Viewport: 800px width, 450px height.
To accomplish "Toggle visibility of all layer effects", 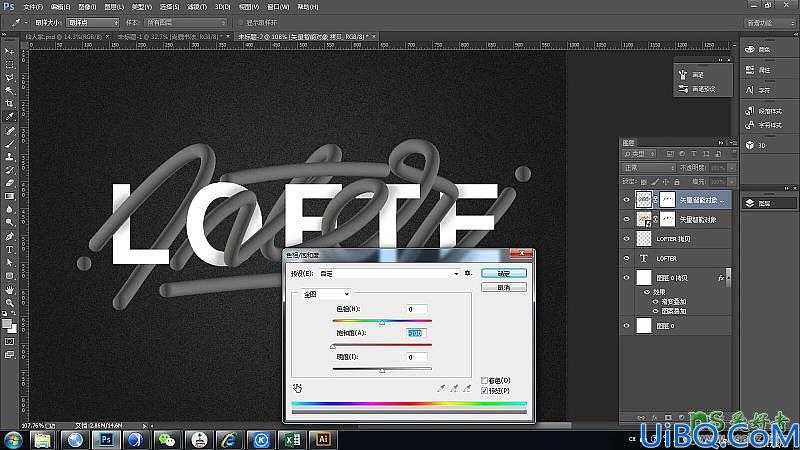I will 647,292.
